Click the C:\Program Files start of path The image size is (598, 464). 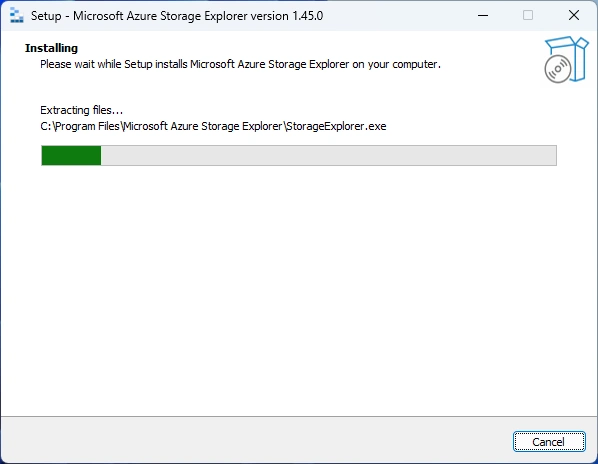80,126
